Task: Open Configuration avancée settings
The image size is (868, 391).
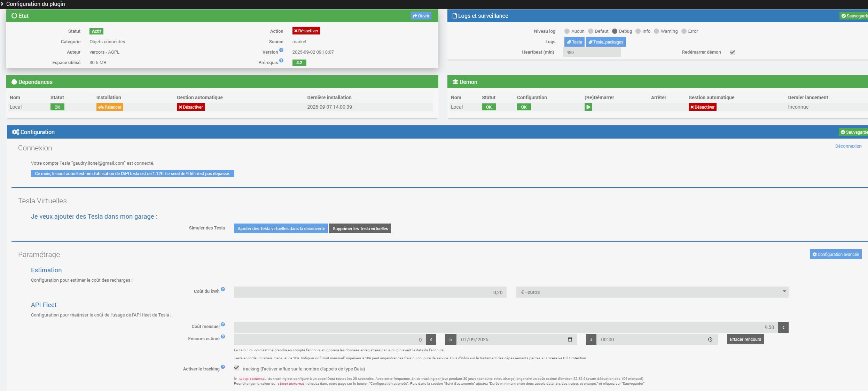Action: point(835,255)
